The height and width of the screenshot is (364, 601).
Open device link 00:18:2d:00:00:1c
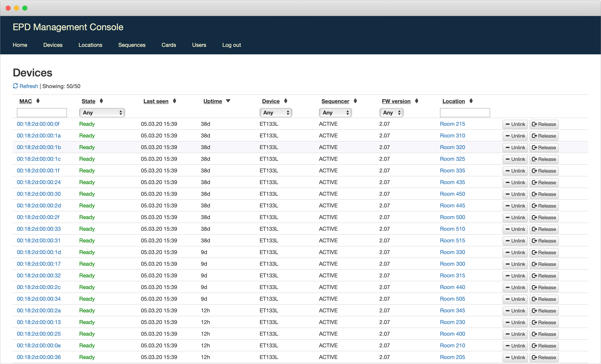pos(39,159)
